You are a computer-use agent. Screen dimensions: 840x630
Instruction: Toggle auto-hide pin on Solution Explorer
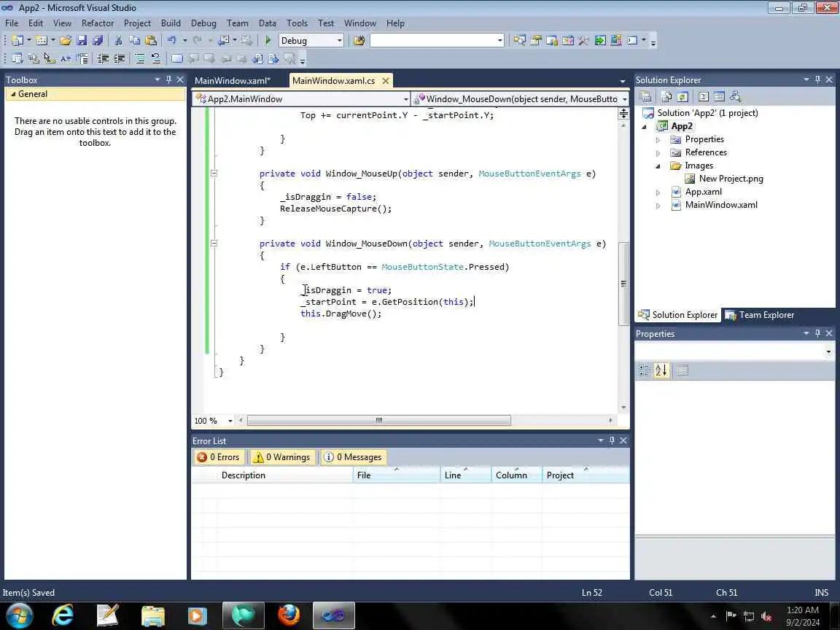click(x=817, y=79)
